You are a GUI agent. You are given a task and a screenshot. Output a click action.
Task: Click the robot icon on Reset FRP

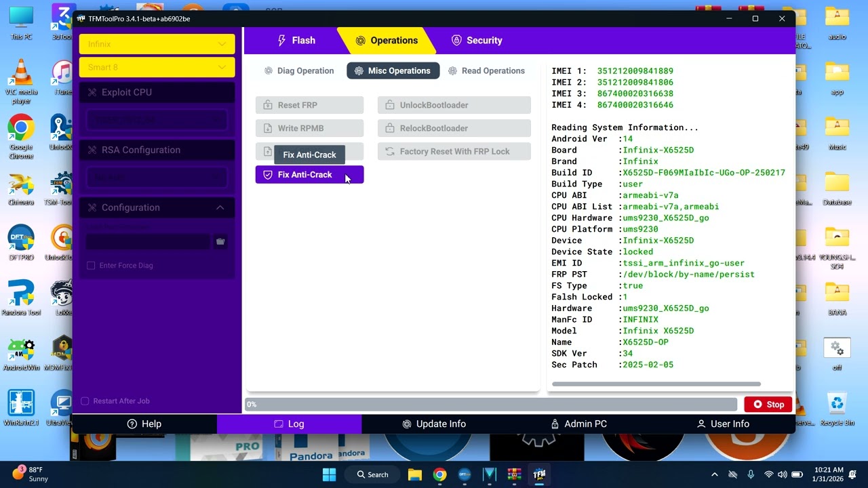[268, 105]
